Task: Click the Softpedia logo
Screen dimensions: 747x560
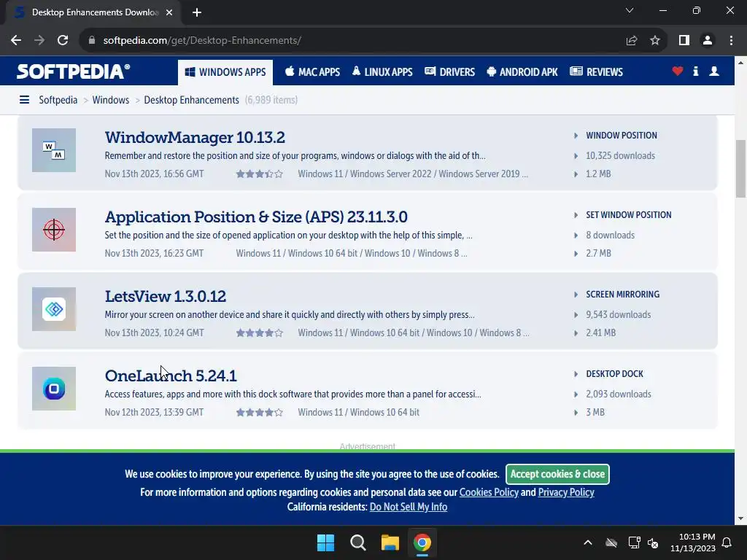Action: pos(74,71)
